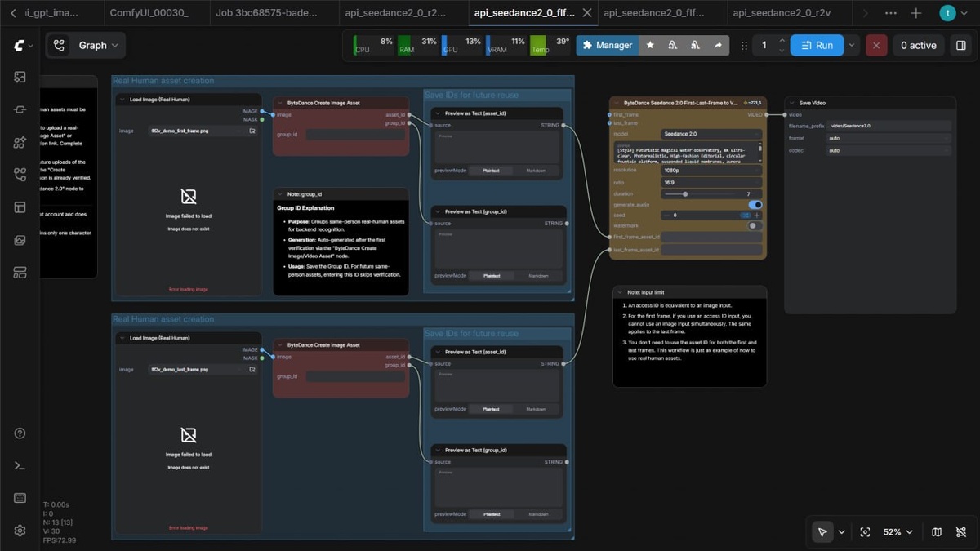The width and height of the screenshot is (980, 551).
Task: Toggle the minimap icon at bottom right
Action: (937, 532)
